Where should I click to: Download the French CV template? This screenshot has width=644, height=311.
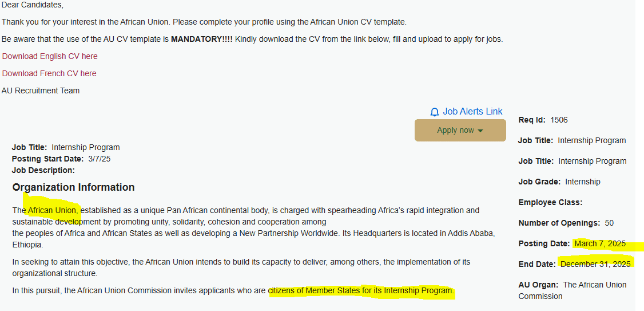(x=49, y=73)
